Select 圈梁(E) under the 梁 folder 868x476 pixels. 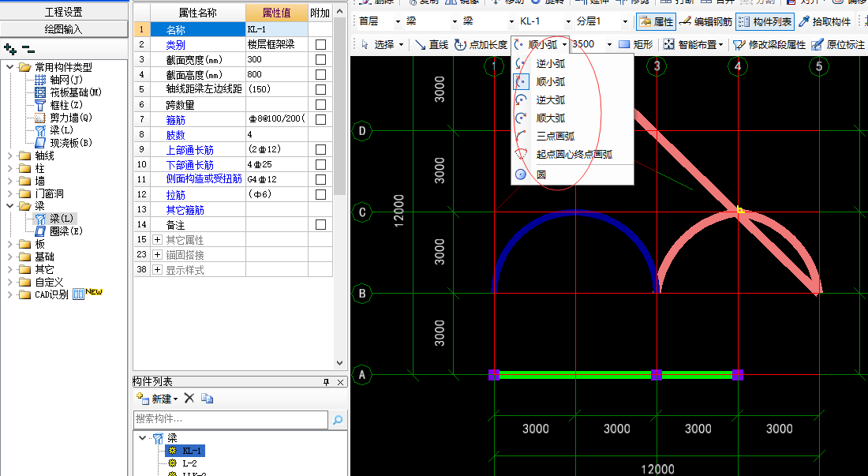click(x=58, y=231)
